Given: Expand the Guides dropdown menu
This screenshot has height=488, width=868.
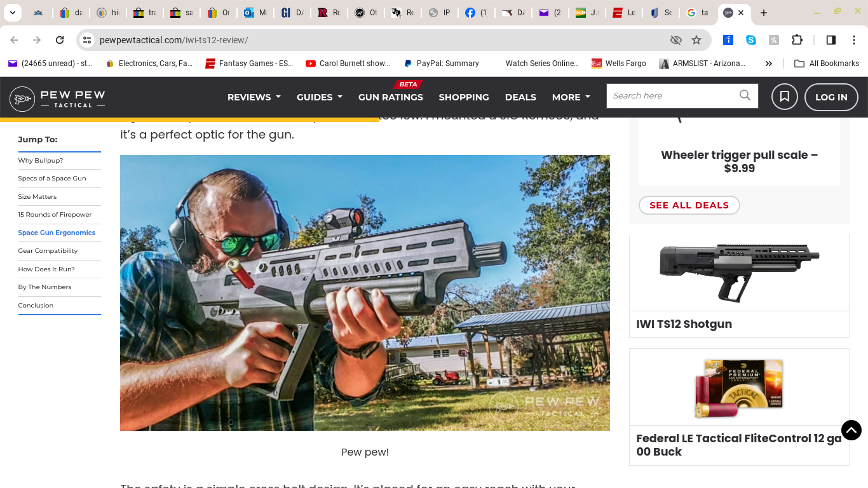Looking at the screenshot, I should point(320,97).
